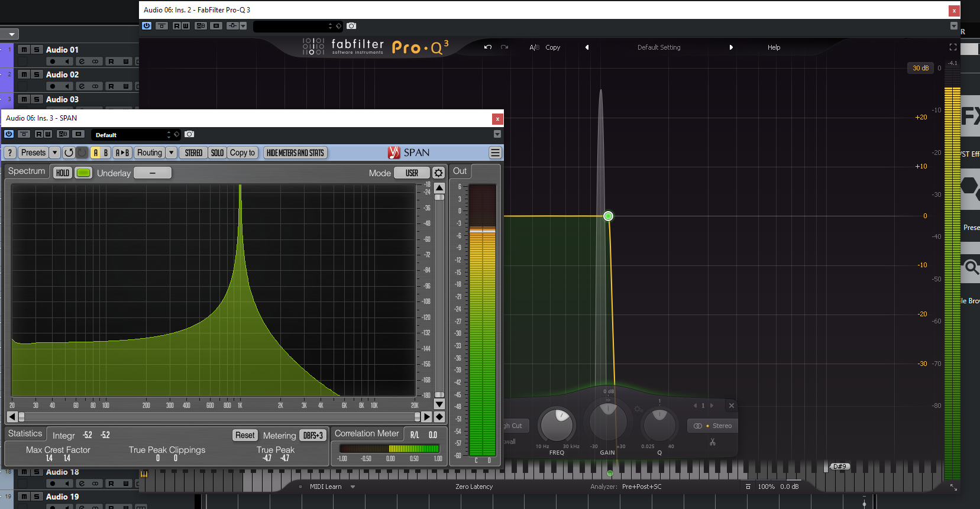The height and width of the screenshot is (509, 980).
Task: Close the band controls panel with X
Action: [x=732, y=406]
